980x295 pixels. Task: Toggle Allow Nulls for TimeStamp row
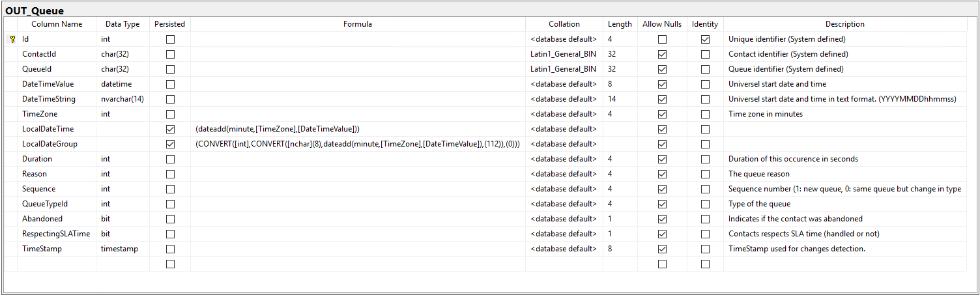[x=662, y=249]
